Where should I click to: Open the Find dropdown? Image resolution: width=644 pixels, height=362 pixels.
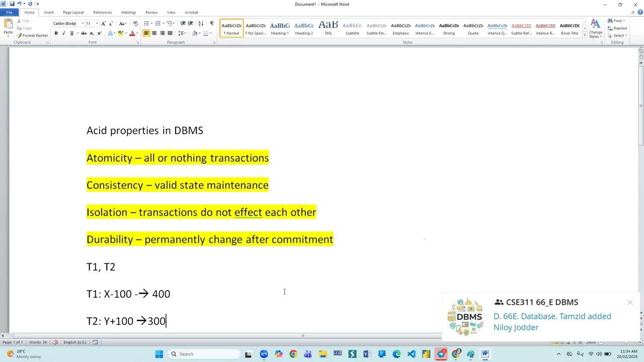(x=624, y=21)
